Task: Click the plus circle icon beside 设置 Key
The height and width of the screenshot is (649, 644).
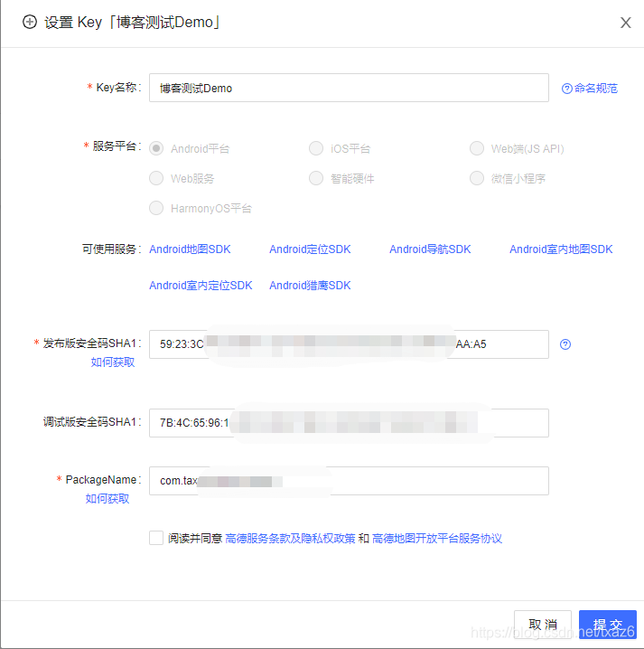Action: point(30,22)
